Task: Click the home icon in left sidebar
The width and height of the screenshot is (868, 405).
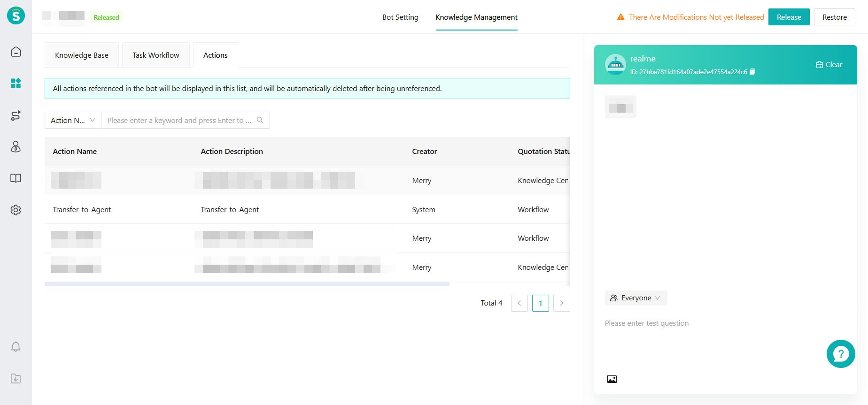Action: [x=16, y=52]
